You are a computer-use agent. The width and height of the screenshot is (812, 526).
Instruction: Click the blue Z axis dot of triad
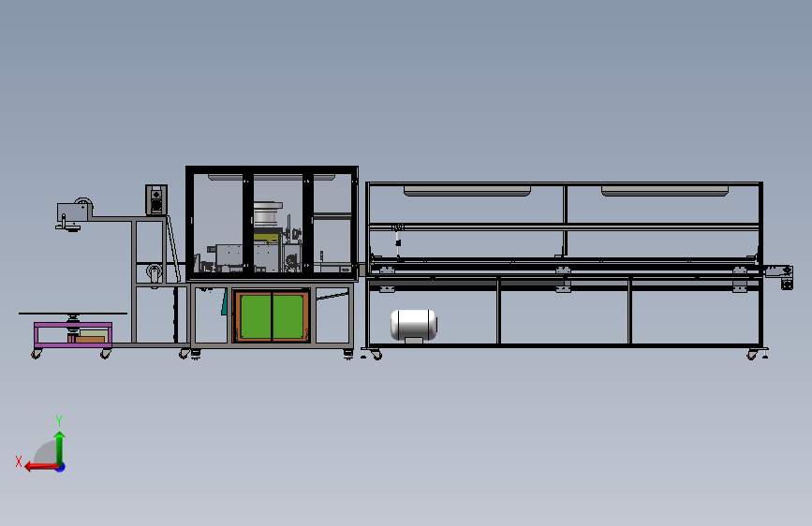pos(61,467)
